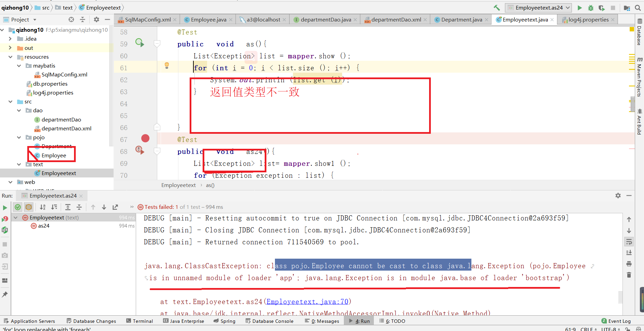The height and width of the screenshot is (331, 644).
Task: Open Project panel settings gear
Action: [x=97, y=19]
